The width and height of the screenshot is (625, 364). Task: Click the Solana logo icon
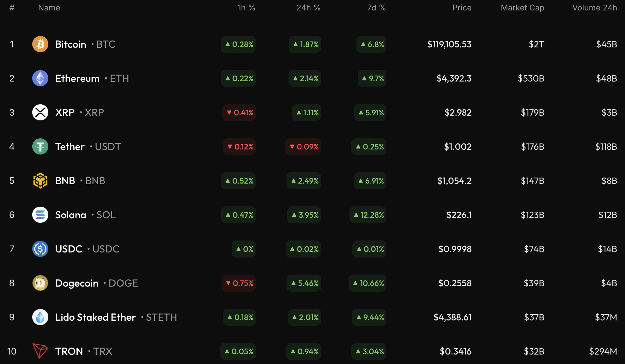tap(40, 215)
